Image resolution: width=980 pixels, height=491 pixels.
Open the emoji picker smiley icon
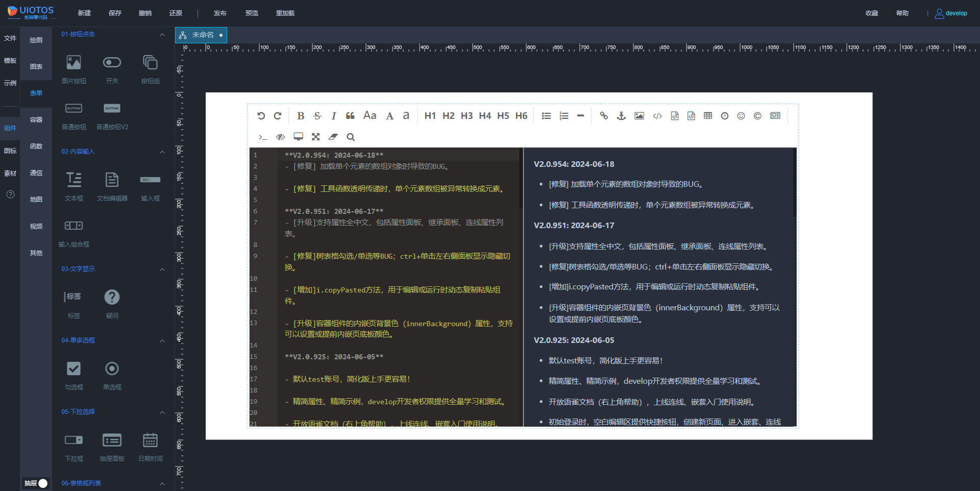tap(741, 116)
